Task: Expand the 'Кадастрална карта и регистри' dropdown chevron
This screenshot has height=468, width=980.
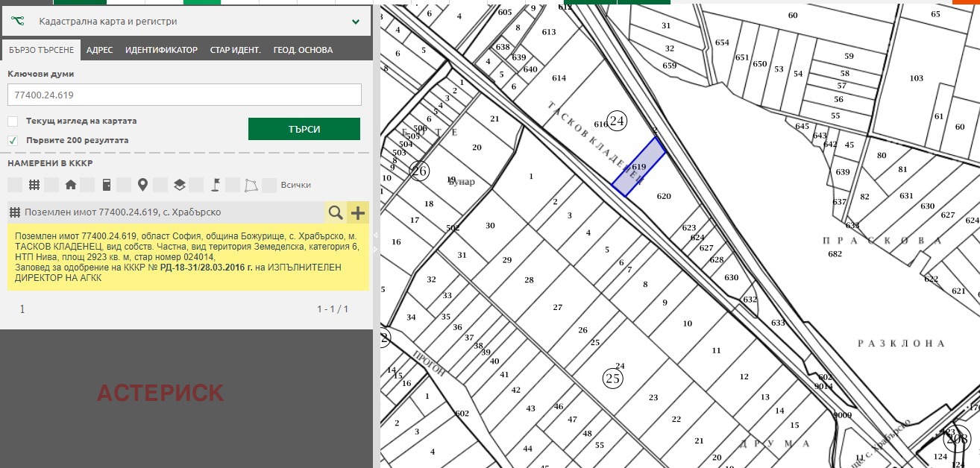Action: point(356,22)
